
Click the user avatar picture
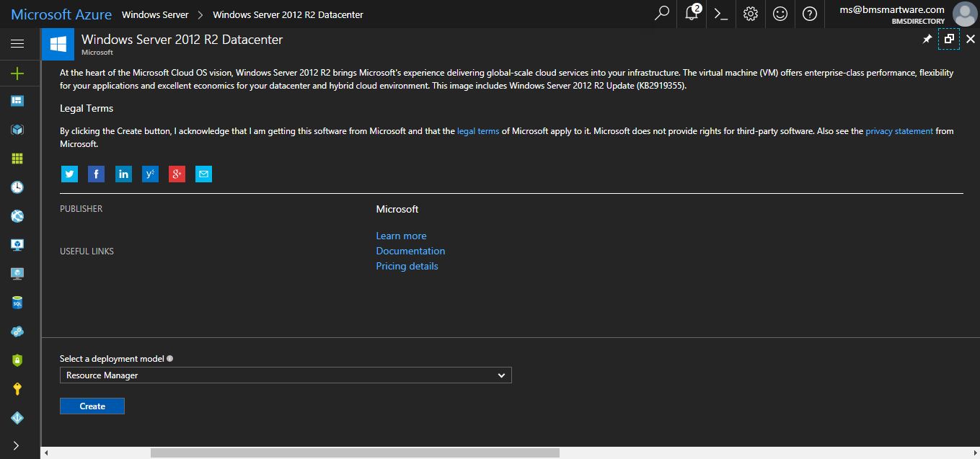[965, 14]
